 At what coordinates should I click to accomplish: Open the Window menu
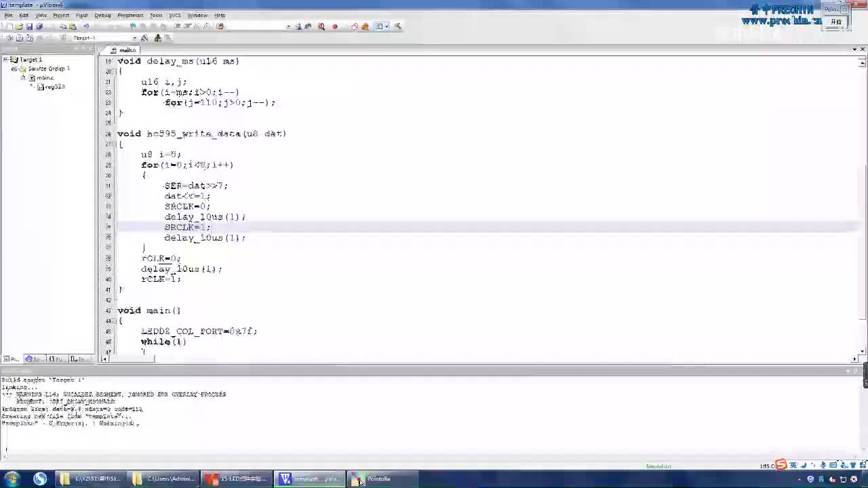coord(197,15)
